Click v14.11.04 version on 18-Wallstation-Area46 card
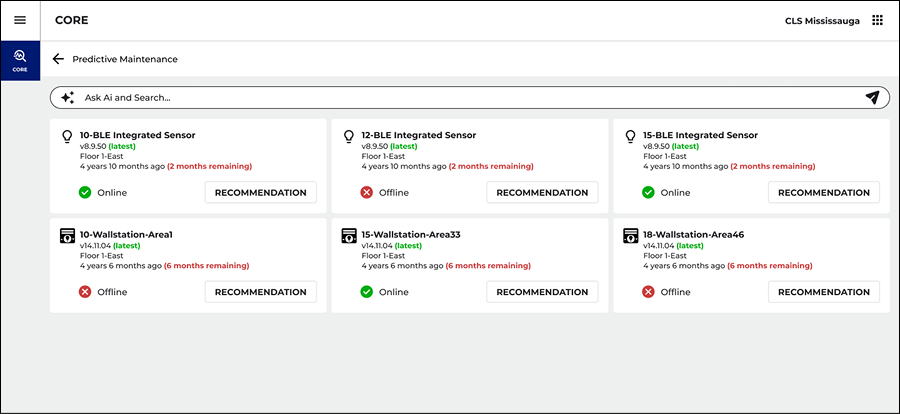The width and height of the screenshot is (900, 414). pos(658,246)
